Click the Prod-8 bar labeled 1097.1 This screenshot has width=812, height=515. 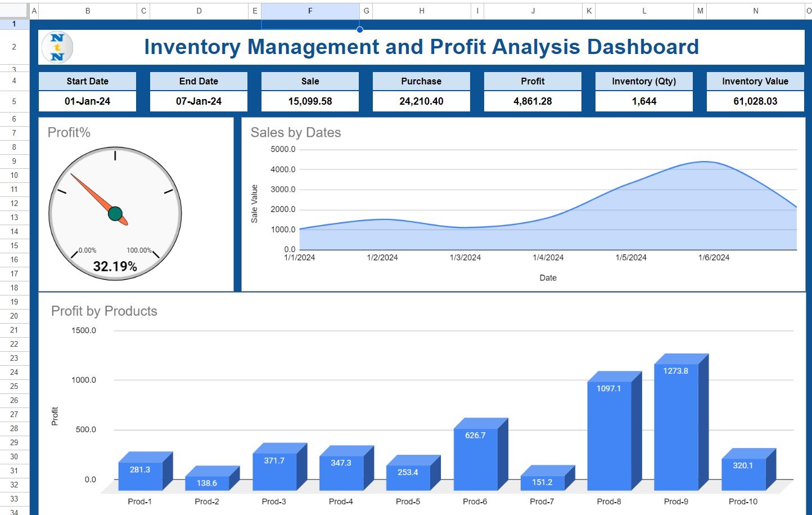pos(610,436)
